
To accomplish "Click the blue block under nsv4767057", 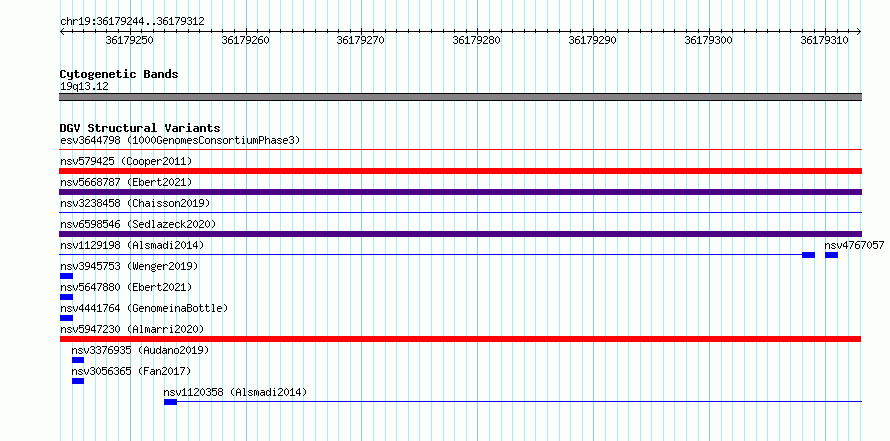I will pyautogui.click(x=832, y=255).
